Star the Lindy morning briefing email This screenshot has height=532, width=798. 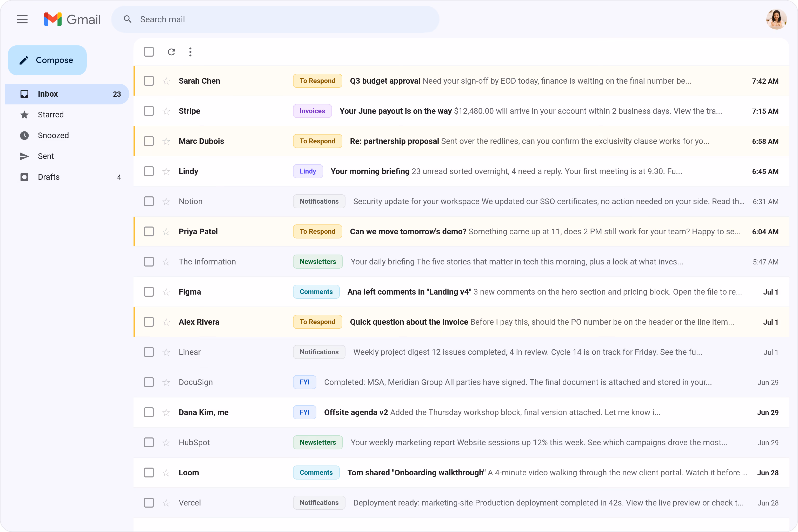click(166, 171)
